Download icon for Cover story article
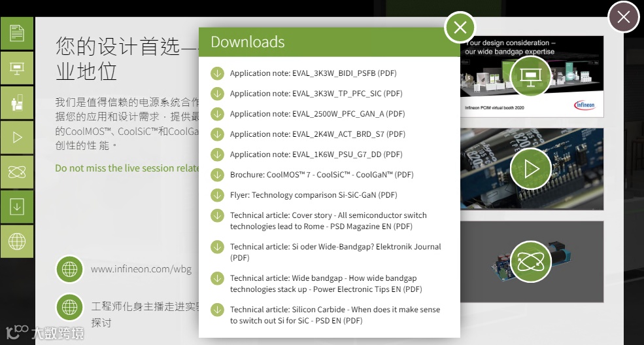This screenshot has height=345, width=644. [217, 215]
